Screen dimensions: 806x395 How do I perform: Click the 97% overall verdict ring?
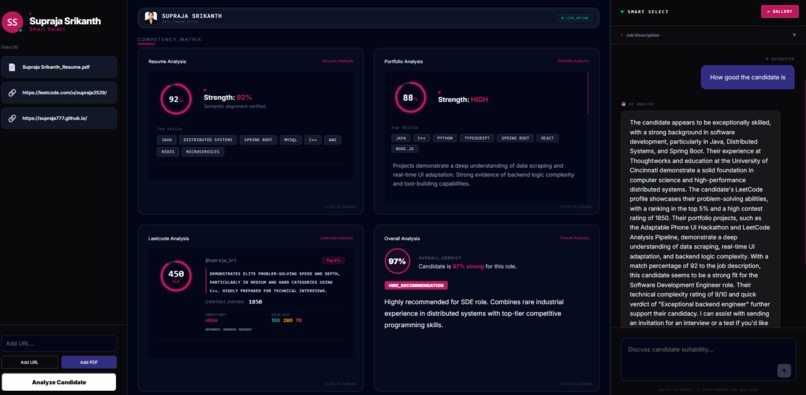pos(397,261)
